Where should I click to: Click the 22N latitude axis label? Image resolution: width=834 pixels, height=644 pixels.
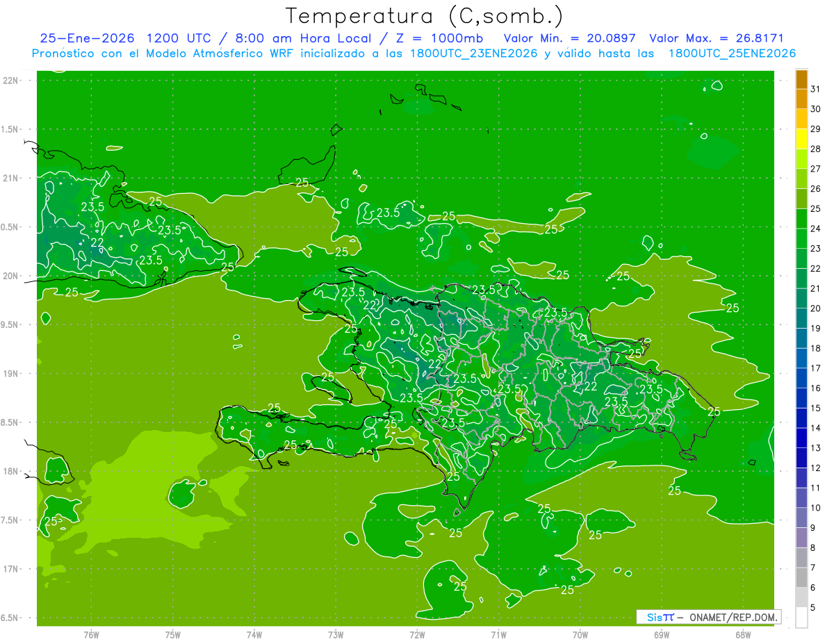[11, 81]
